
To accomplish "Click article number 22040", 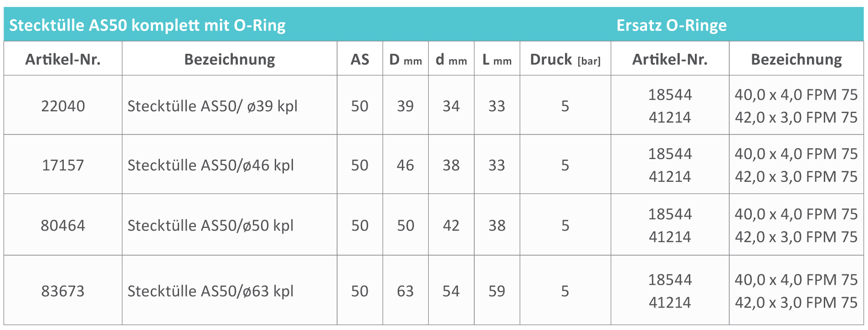I will [63, 106].
